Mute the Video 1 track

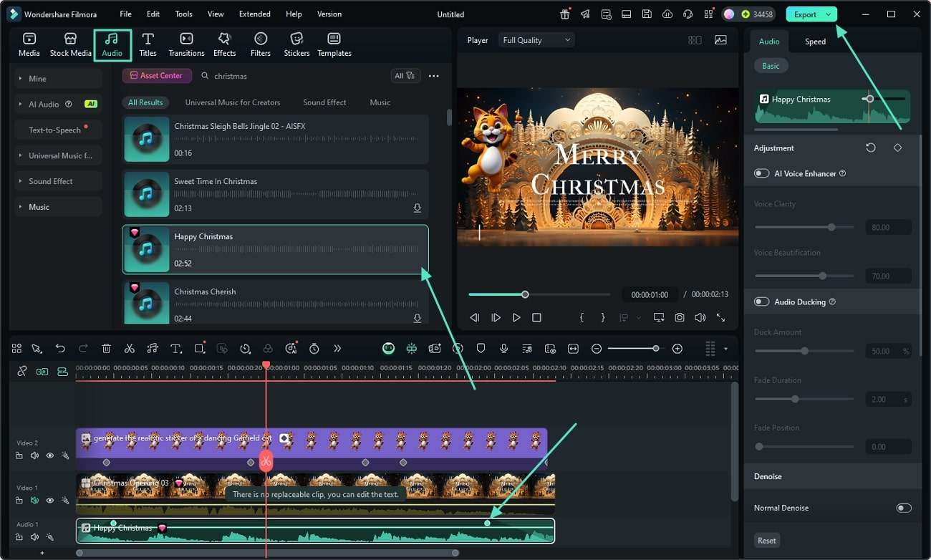pos(34,500)
